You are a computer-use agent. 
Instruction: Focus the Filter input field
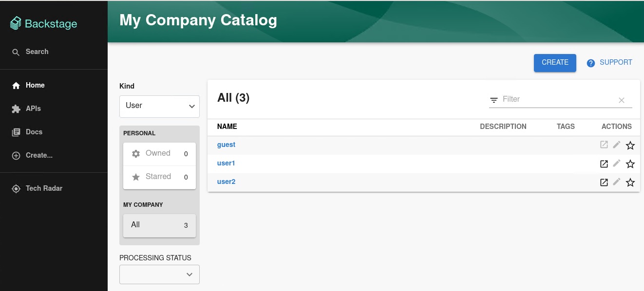tap(558, 99)
